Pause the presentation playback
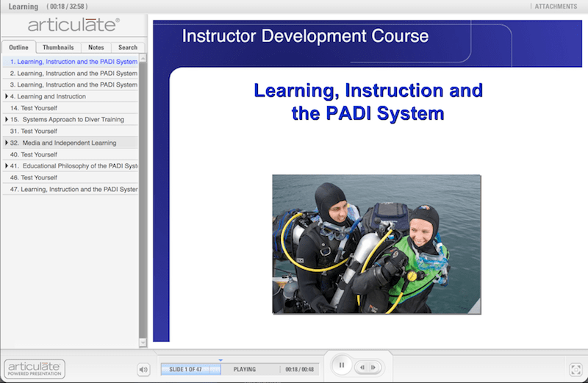 341,365
